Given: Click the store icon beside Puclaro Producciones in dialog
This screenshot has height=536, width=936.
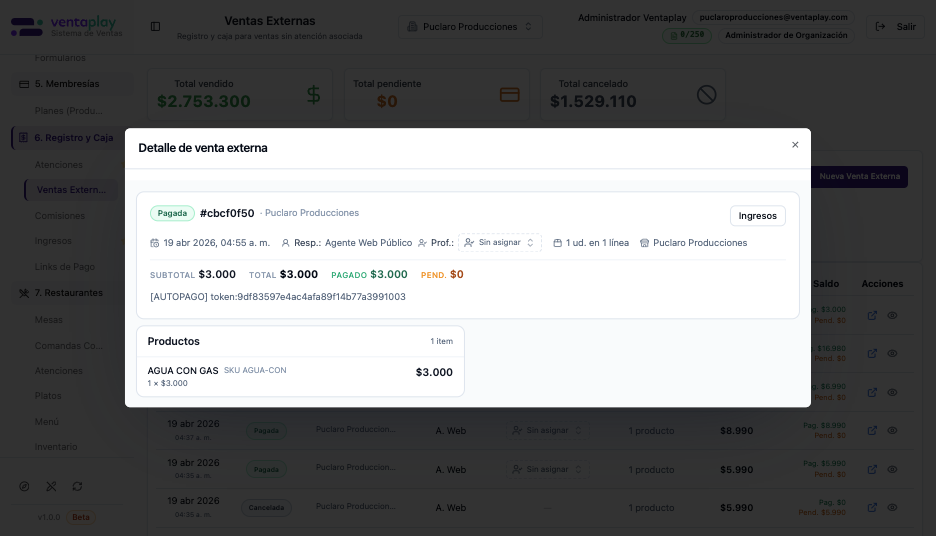Looking at the screenshot, I should tap(644, 243).
